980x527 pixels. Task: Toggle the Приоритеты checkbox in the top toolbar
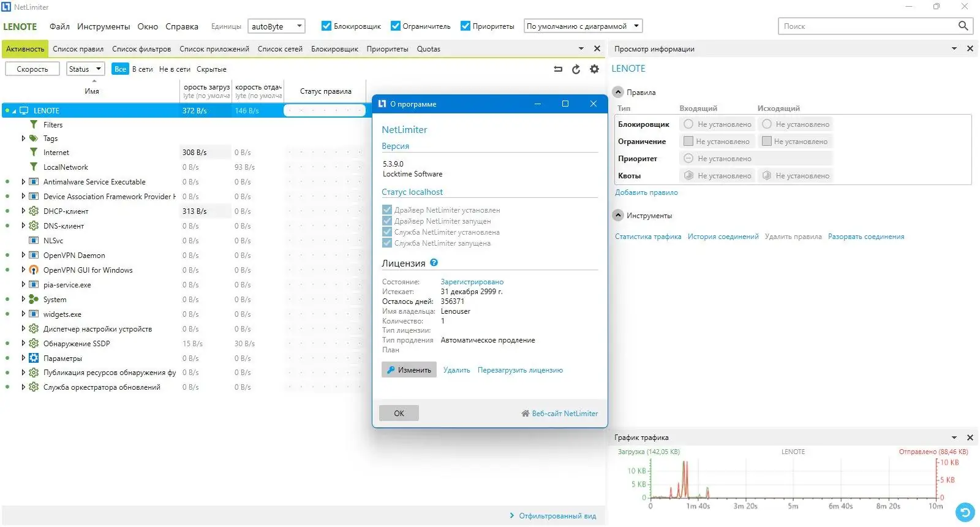point(466,26)
